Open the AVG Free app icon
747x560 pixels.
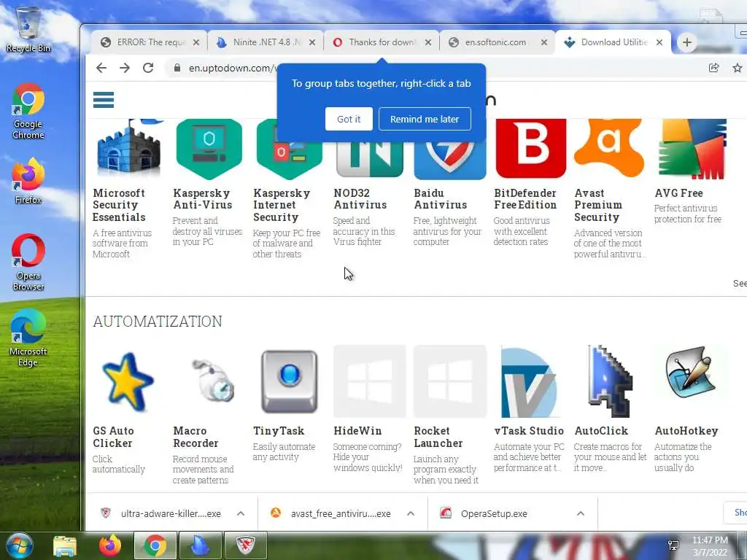692,149
